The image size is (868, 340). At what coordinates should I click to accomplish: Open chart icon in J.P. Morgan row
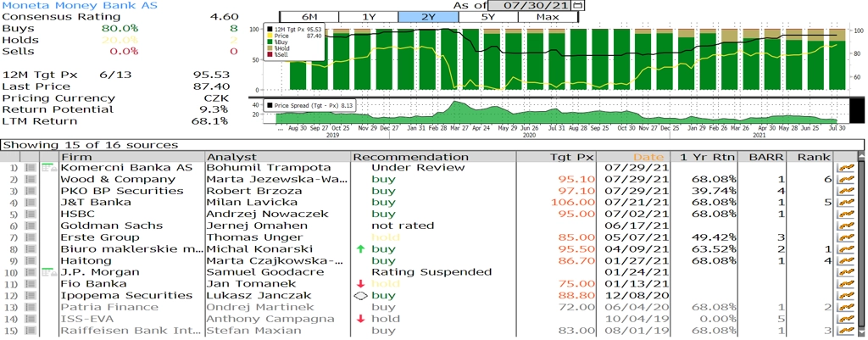(847, 272)
